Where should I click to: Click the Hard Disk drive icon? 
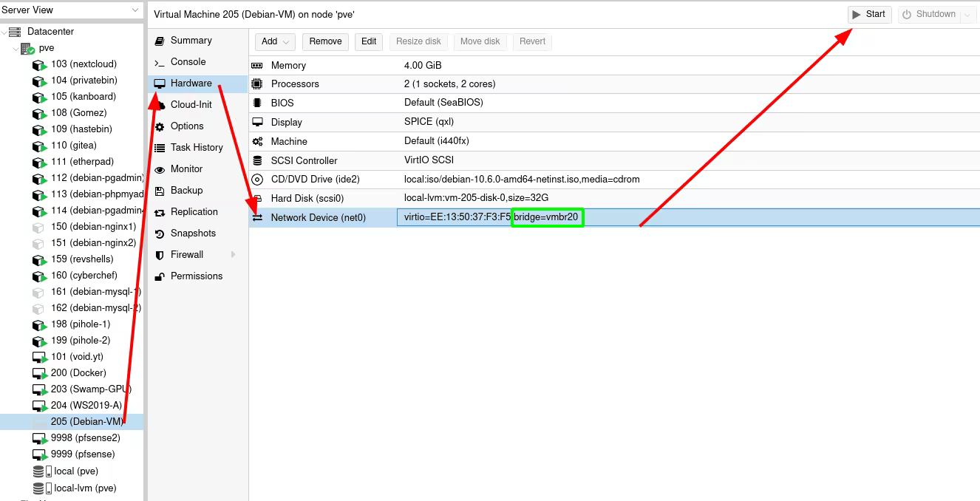point(257,199)
